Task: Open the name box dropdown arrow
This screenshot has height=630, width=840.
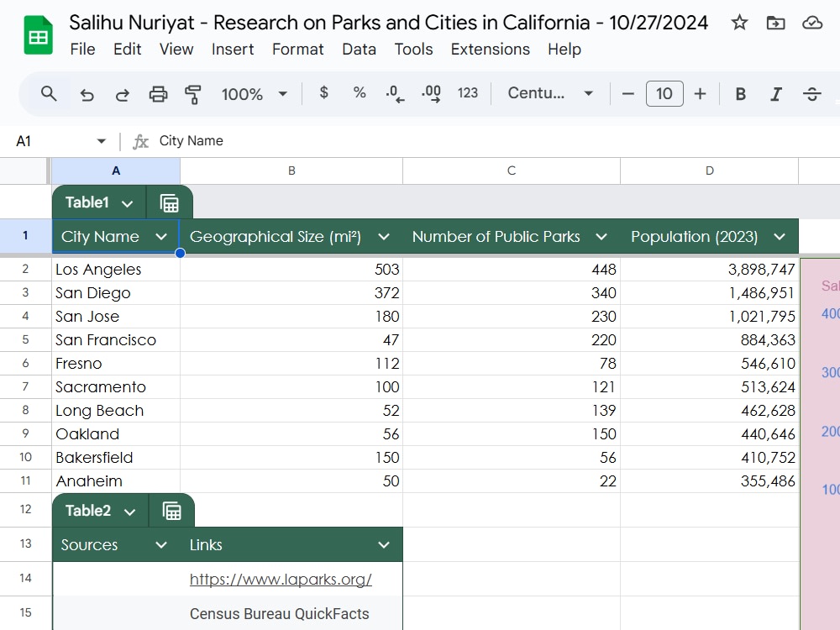Action: (102, 141)
